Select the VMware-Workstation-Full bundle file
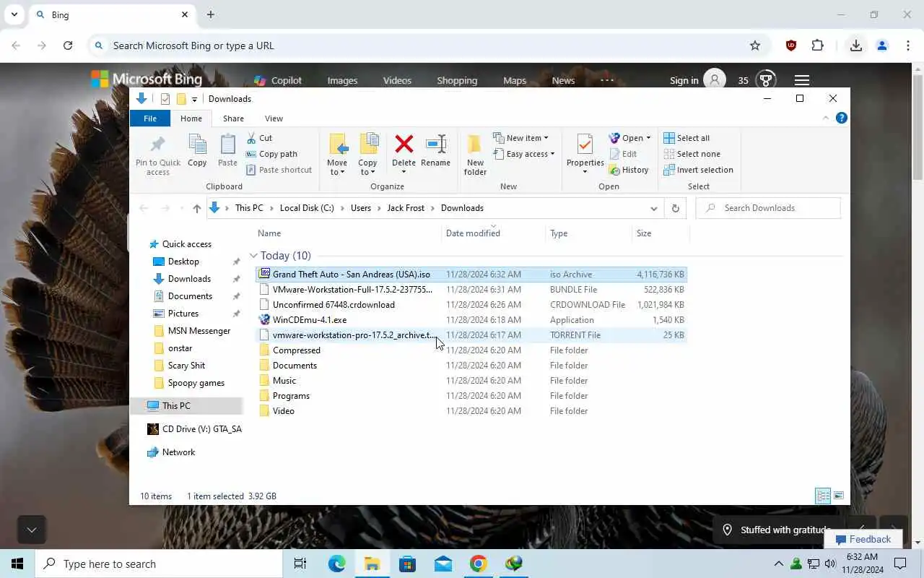Image resolution: width=924 pixels, height=578 pixels. tap(471, 290)
